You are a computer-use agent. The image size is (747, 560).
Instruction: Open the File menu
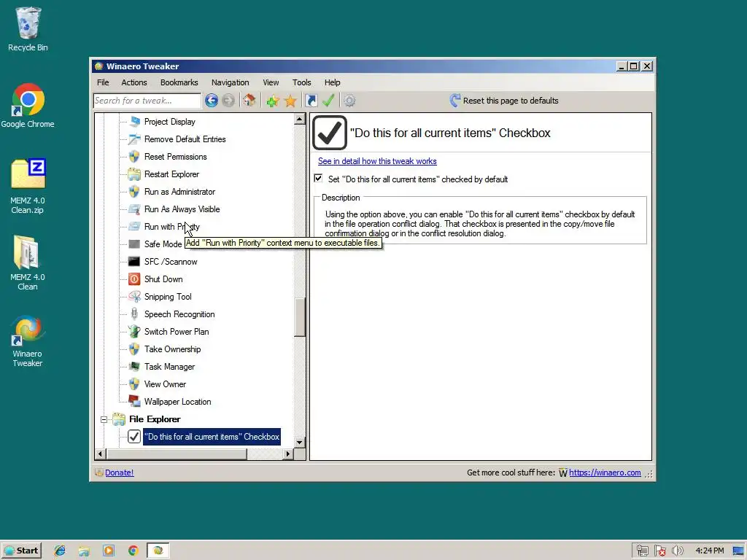tap(103, 82)
